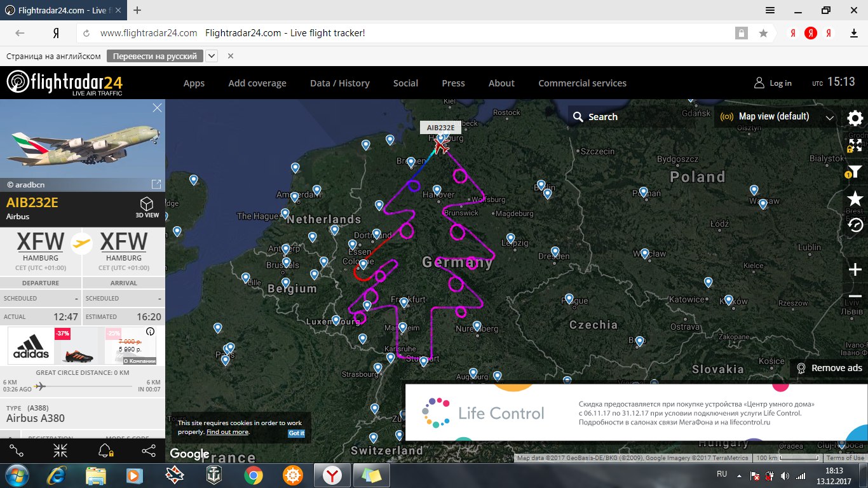
Task: Close the AIB232E flight panel
Action: 157,108
